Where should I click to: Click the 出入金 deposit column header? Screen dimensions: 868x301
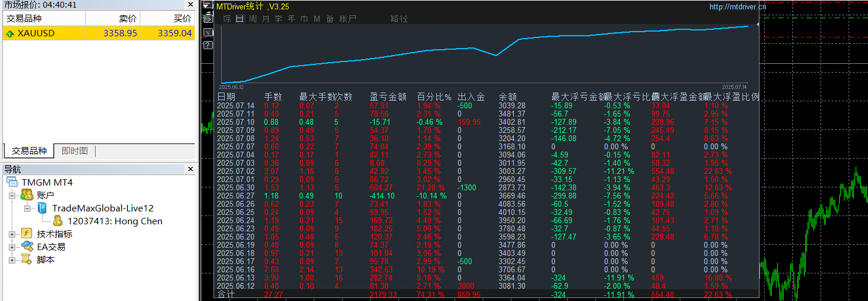471,97
